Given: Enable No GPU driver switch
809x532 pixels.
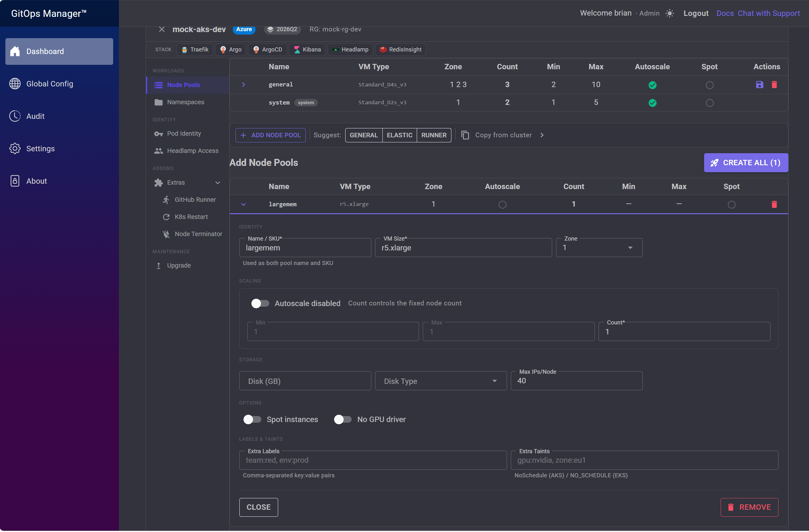Looking at the screenshot, I should coord(343,419).
